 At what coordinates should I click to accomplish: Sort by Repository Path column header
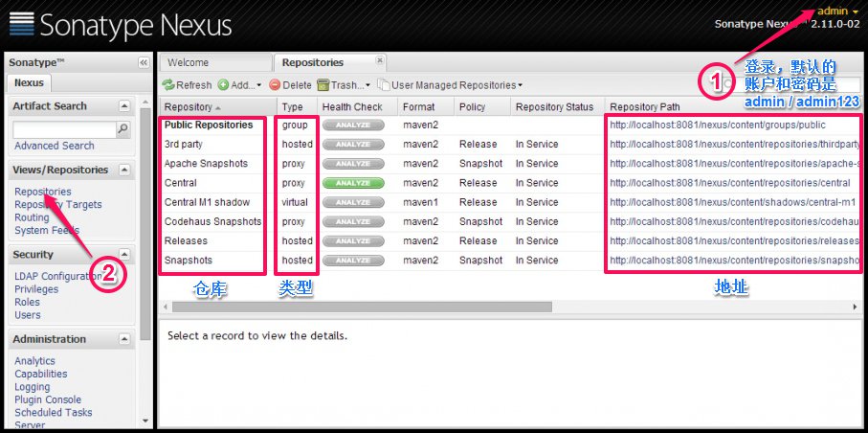(733, 107)
